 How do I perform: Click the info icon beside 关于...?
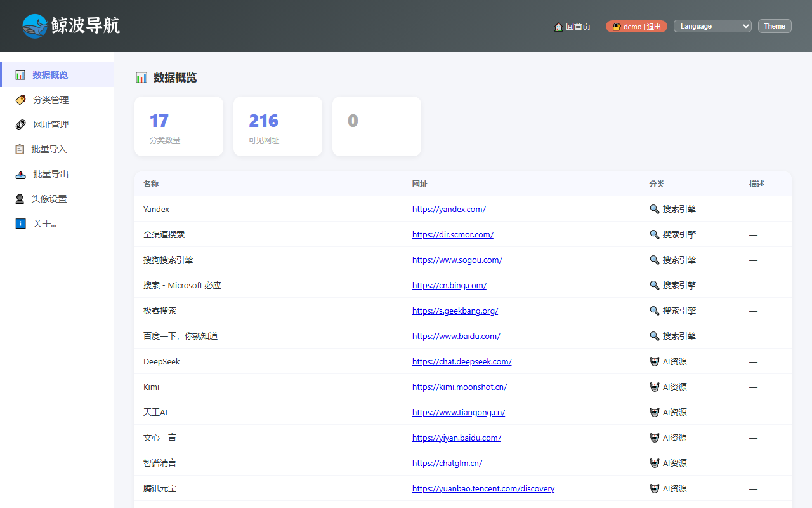[20, 224]
